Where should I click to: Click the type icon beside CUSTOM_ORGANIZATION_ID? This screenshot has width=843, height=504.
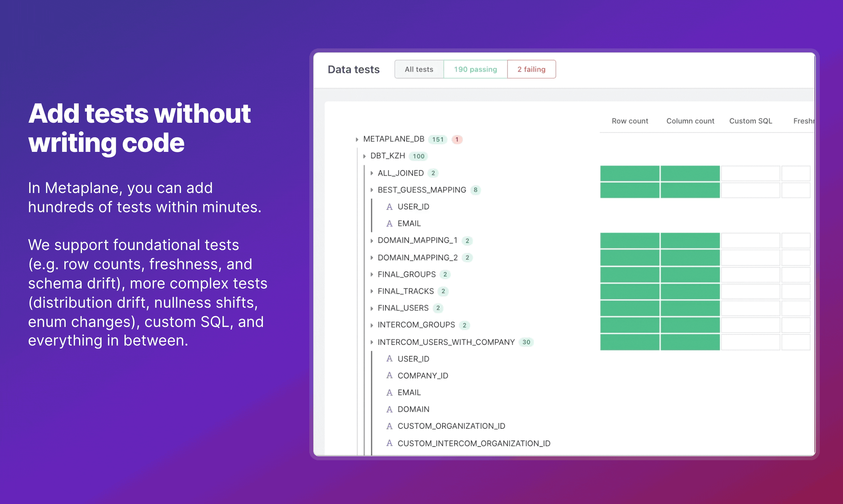click(390, 426)
